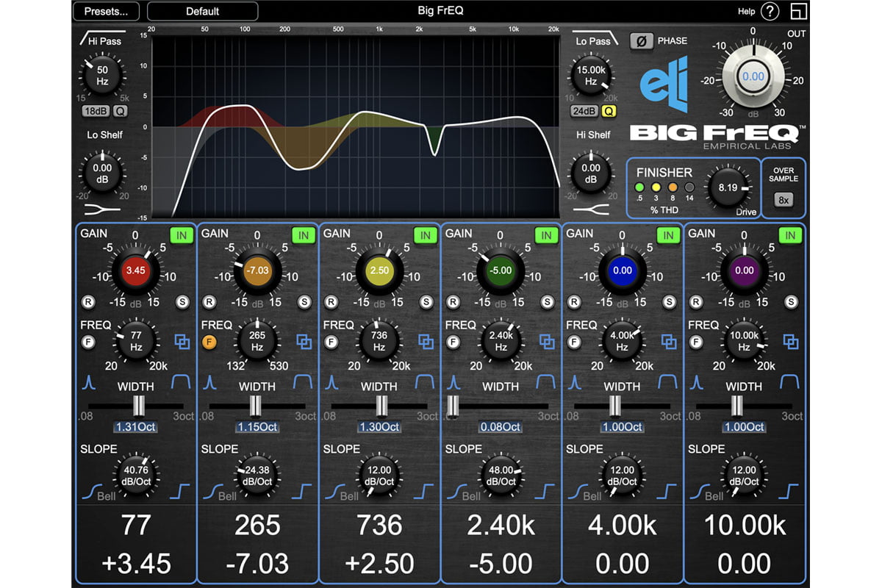Click the large +3.45 gain readout
The height and width of the screenshot is (588, 882).
click(x=135, y=563)
